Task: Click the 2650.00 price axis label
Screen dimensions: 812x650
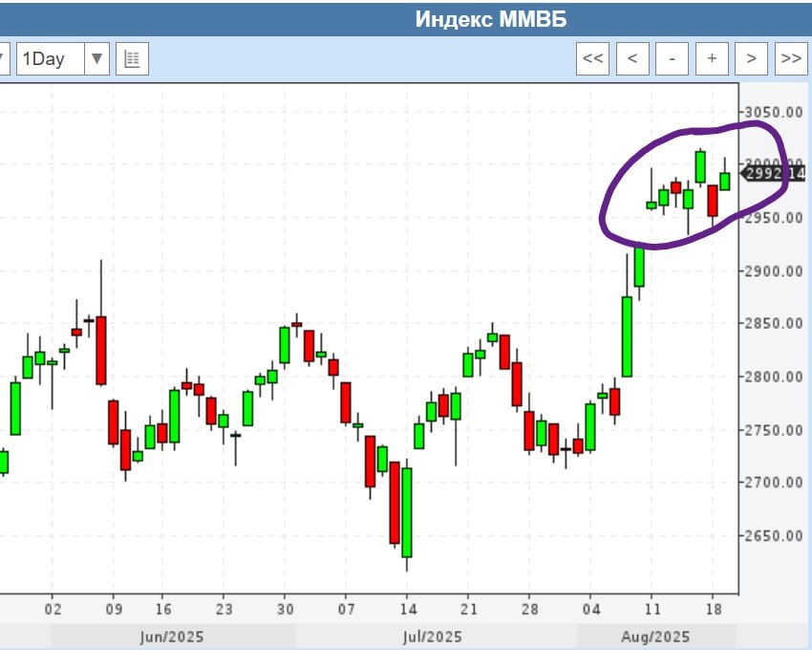Action: (774, 535)
